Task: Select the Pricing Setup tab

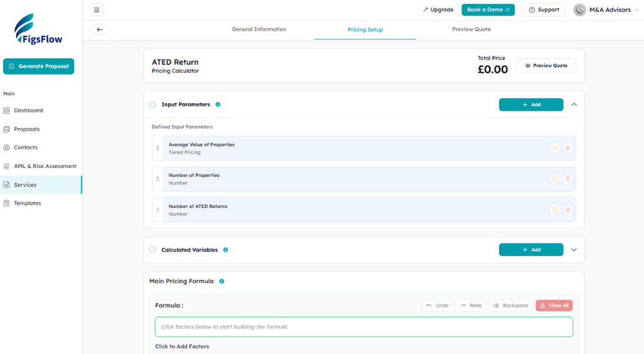Action: [x=365, y=30]
